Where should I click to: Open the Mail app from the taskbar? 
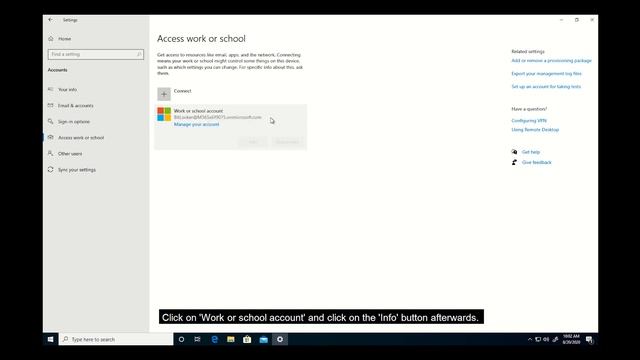click(264, 339)
